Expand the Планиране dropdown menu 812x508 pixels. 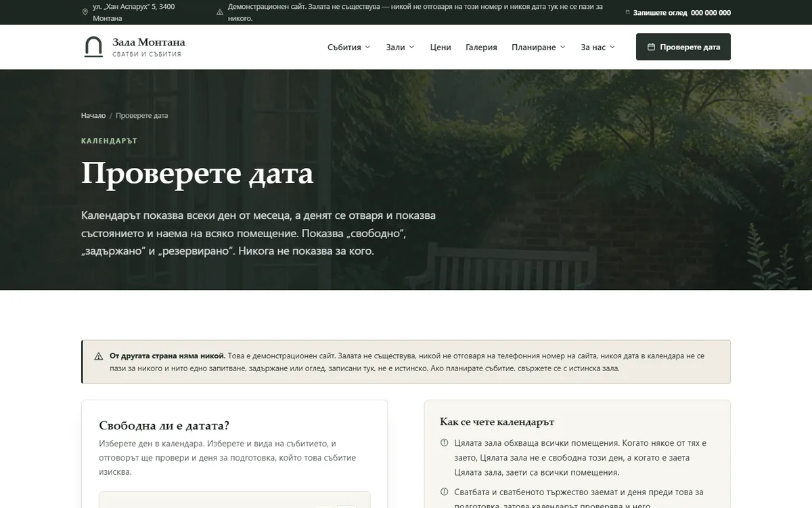pyautogui.click(x=539, y=47)
